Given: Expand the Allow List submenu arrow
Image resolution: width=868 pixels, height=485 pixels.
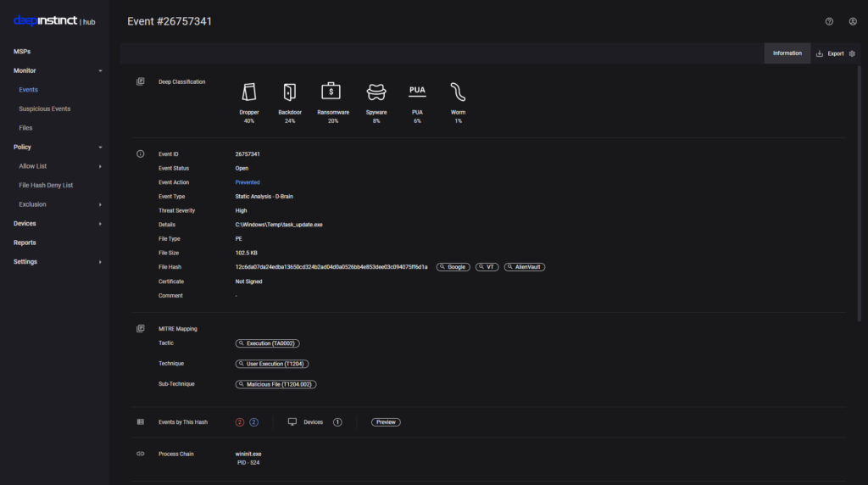Looking at the screenshot, I should (x=100, y=166).
